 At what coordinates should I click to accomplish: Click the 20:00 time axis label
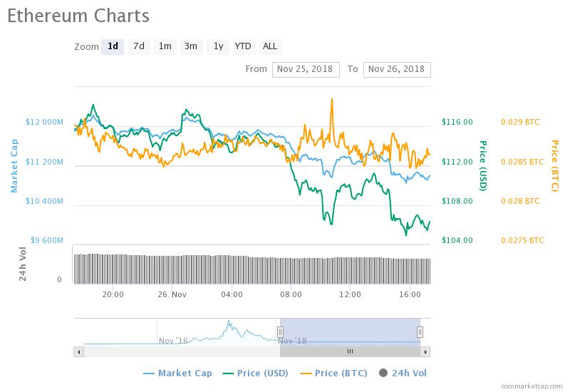tap(113, 294)
